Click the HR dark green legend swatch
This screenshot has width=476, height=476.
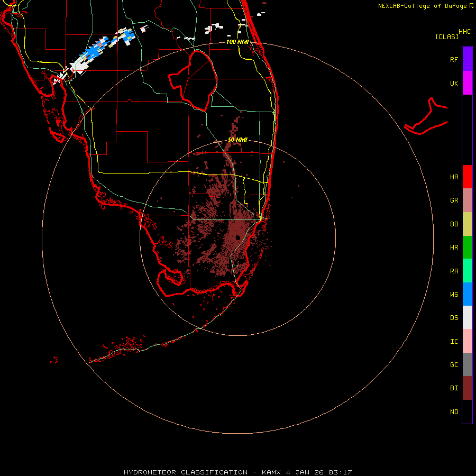pyautogui.click(x=467, y=248)
